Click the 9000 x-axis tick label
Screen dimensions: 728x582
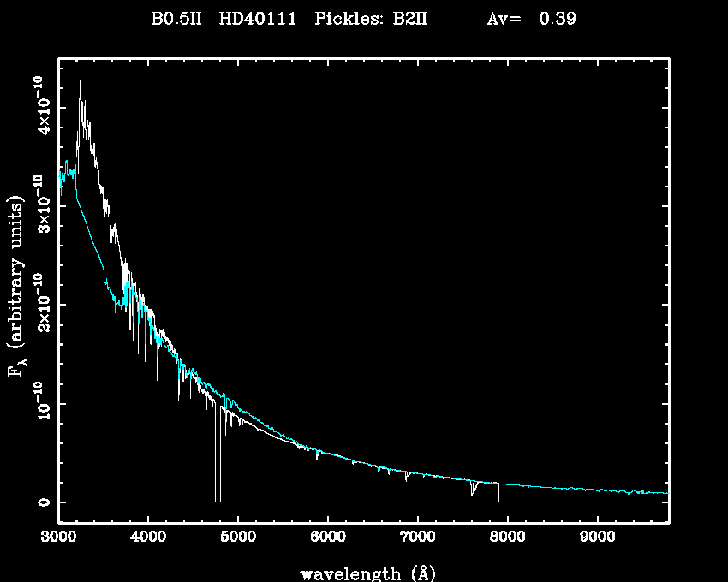(x=597, y=538)
